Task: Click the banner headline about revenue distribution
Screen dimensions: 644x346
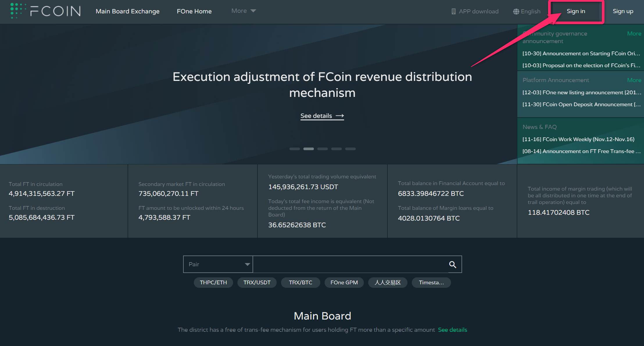Action: (322, 85)
